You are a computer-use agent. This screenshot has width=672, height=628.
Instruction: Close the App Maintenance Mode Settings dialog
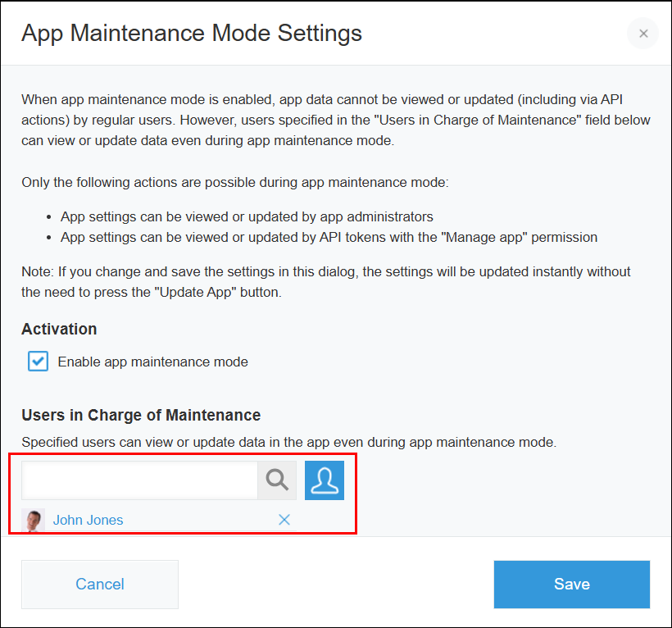coord(642,33)
